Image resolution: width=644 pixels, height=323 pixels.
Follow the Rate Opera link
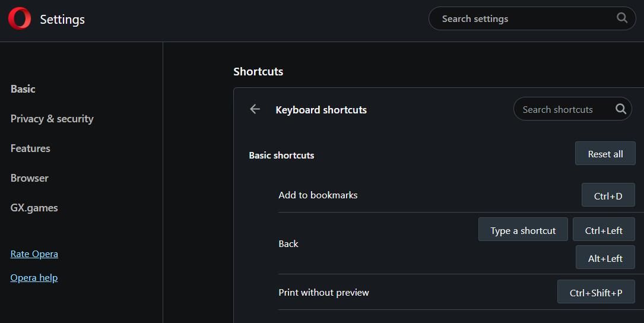point(34,254)
